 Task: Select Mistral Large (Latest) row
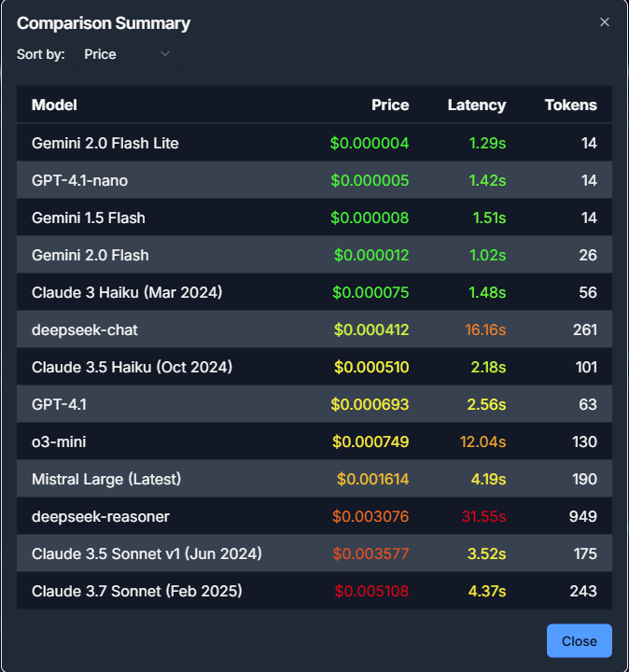tap(314, 479)
